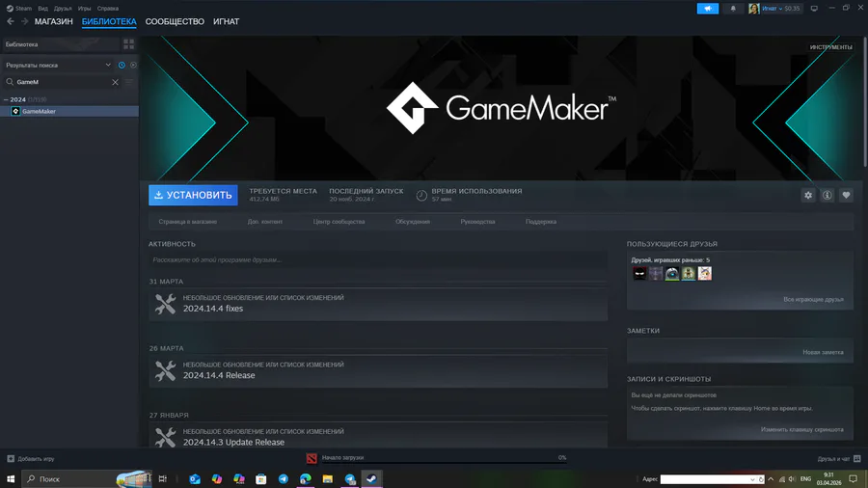
Task: Go forward with the right arrow
Action: pyautogui.click(x=24, y=21)
